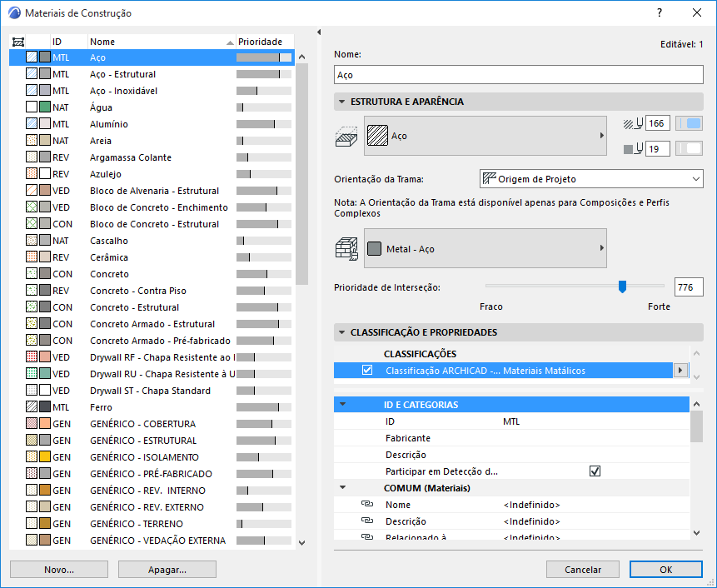Viewport: 717px width, 588px height.
Task: Click link icon next to Descrição property
Action: (367, 521)
